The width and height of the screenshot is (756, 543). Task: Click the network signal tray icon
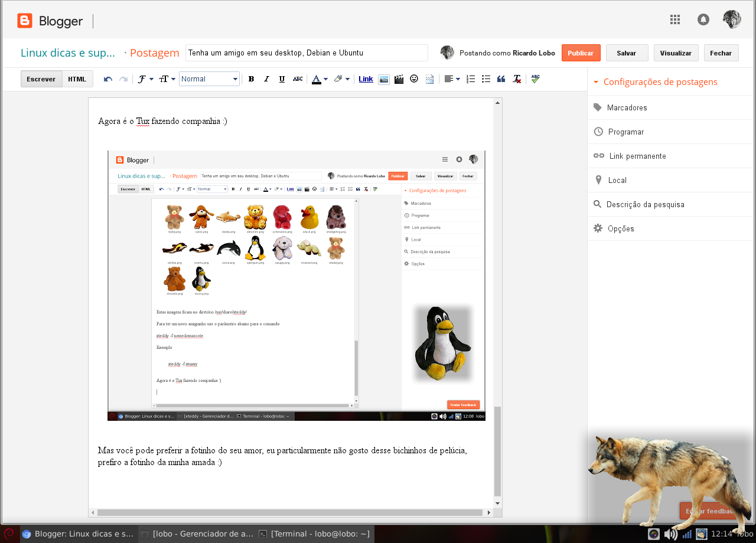687,534
